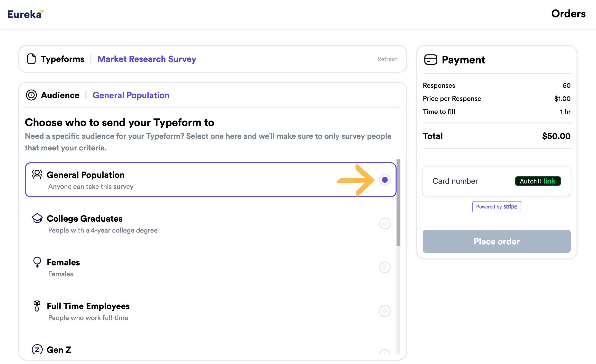Click the Full Time Employees tie icon
596x364 pixels.
[37, 306]
